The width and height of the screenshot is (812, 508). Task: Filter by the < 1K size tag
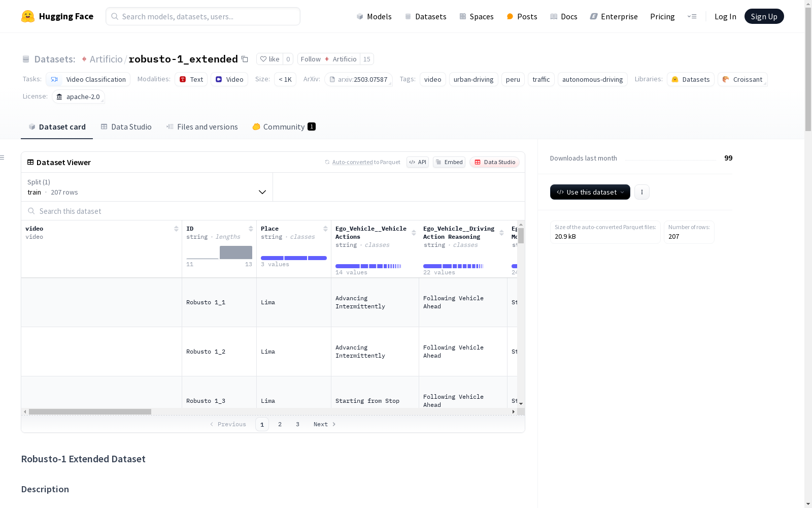[285, 79]
